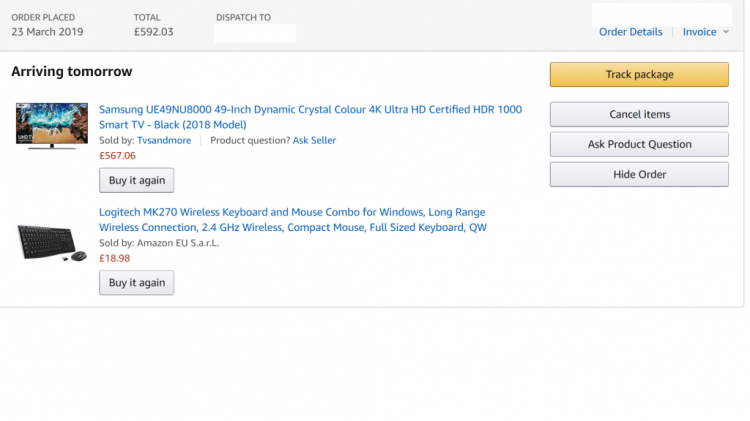Click the Arriving tomorrow heading
This screenshot has width=750, height=421.
click(x=72, y=71)
